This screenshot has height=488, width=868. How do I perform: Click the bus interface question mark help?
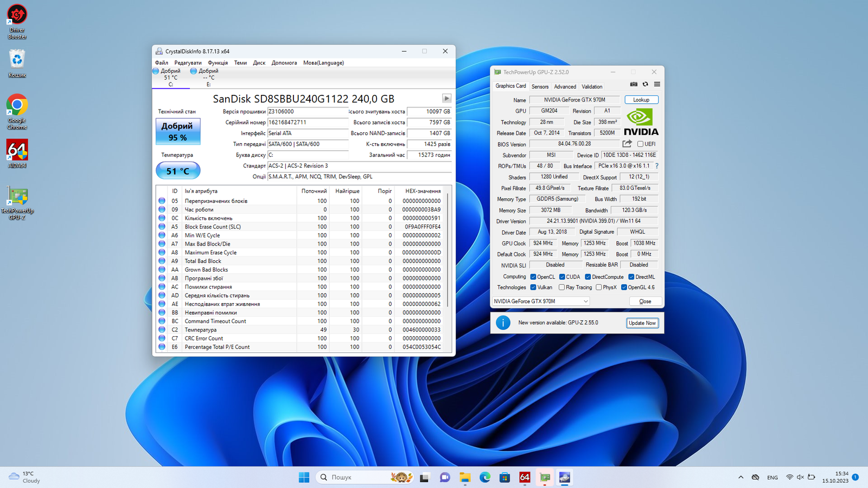(x=657, y=166)
